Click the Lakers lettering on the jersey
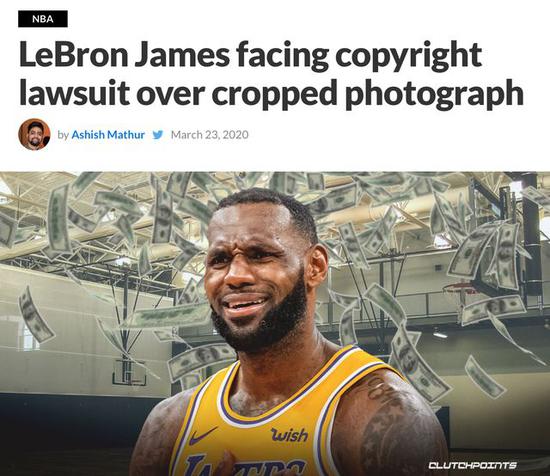550x476 pixels. pos(244,465)
